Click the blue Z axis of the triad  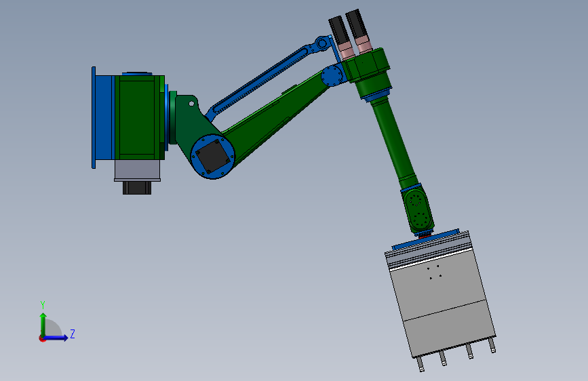pos(56,338)
